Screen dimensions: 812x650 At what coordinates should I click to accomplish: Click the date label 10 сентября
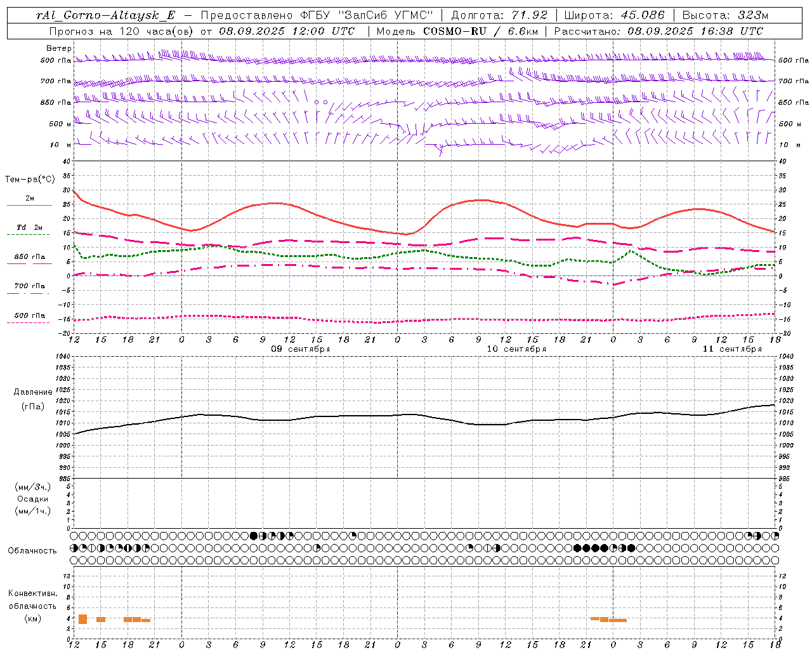516,349
